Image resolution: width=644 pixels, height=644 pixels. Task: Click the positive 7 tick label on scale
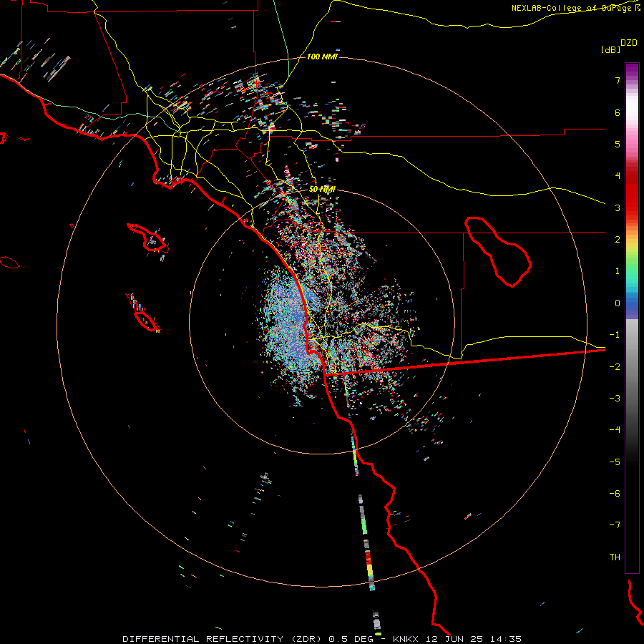click(x=618, y=80)
